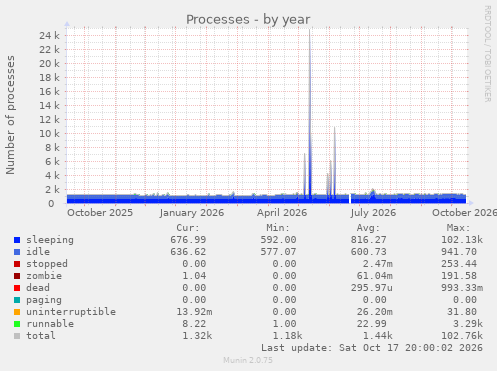
Task: Click the uninterruptible legend color swatch
Action: pos(17,312)
